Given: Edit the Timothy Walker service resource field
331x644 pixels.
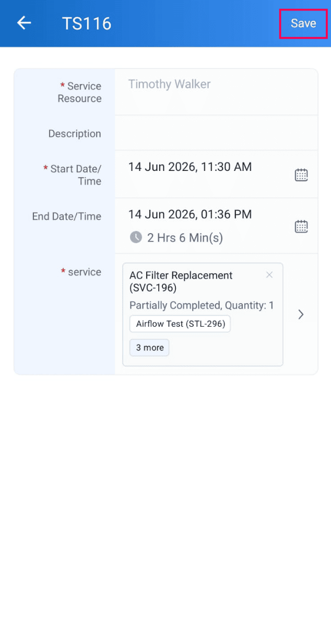Looking at the screenshot, I should tap(216, 92).
